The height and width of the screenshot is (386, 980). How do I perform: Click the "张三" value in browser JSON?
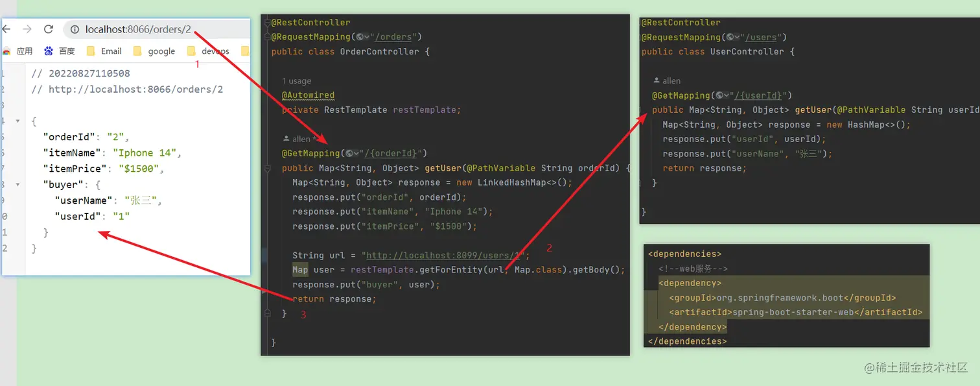[141, 200]
